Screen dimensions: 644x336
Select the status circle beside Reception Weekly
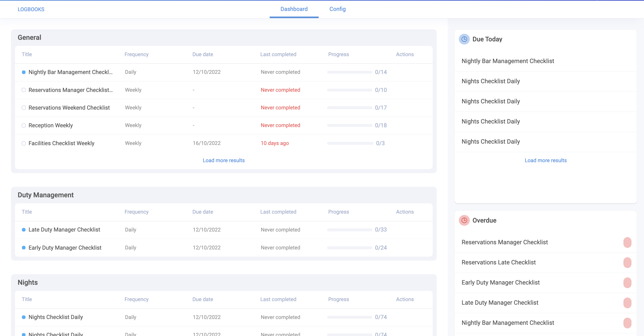tap(24, 125)
